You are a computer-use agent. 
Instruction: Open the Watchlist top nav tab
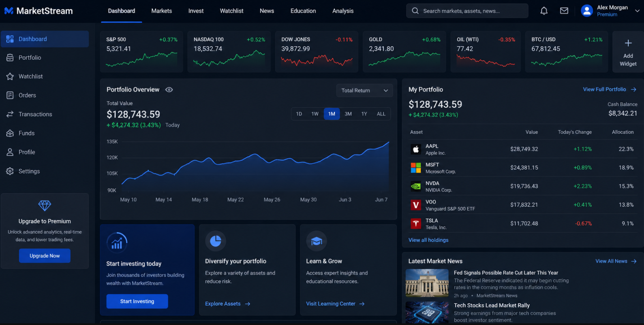tap(231, 11)
